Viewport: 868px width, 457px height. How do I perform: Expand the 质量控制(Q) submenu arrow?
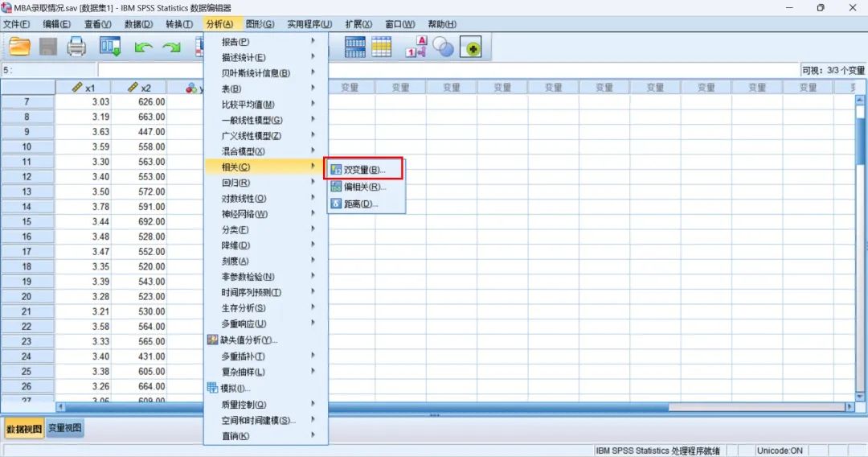313,404
